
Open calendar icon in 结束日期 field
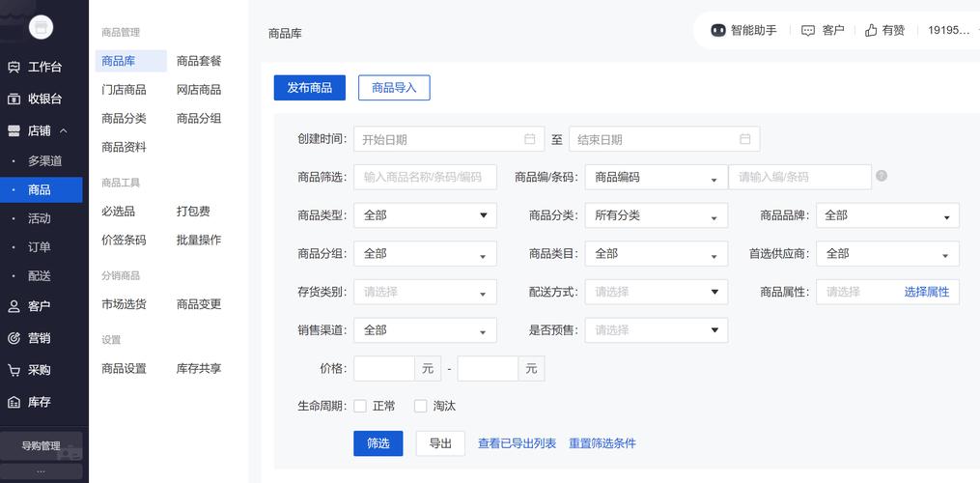point(744,139)
